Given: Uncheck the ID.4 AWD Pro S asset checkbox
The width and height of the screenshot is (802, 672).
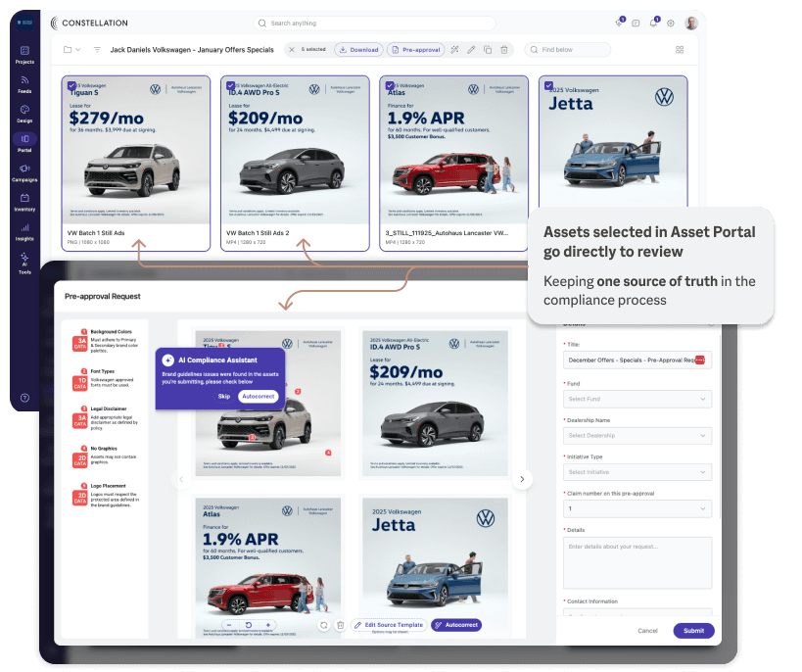Looking at the screenshot, I should 231,86.
